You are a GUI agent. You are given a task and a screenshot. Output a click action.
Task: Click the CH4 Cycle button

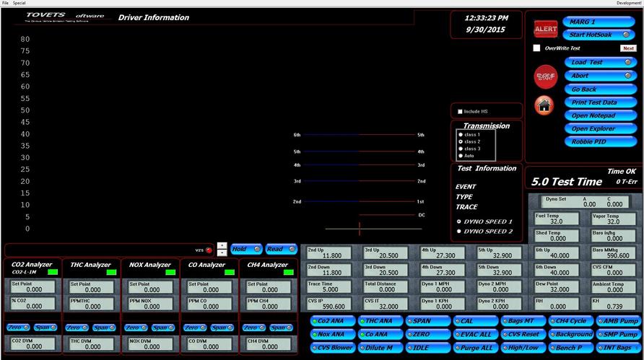click(571, 321)
